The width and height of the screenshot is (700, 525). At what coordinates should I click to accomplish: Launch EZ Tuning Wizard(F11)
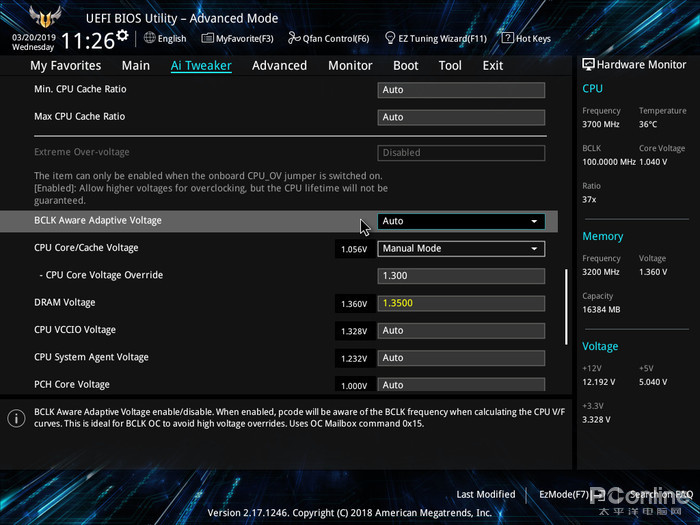[436, 38]
